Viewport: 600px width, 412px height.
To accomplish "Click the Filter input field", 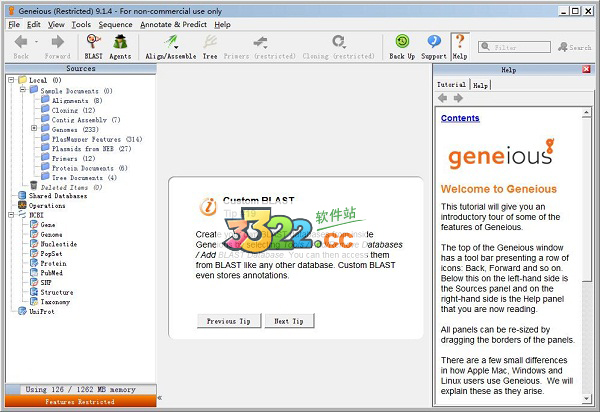I will pyautogui.click(x=514, y=47).
